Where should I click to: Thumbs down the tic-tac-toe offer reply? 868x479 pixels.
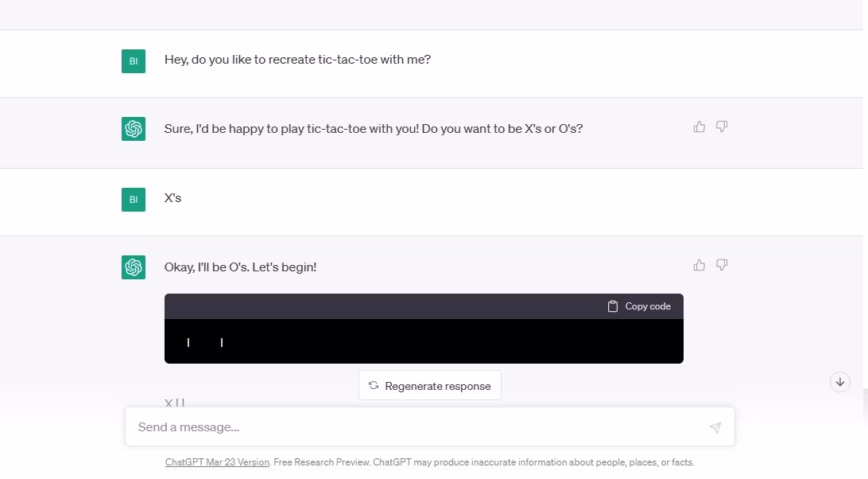(721, 127)
